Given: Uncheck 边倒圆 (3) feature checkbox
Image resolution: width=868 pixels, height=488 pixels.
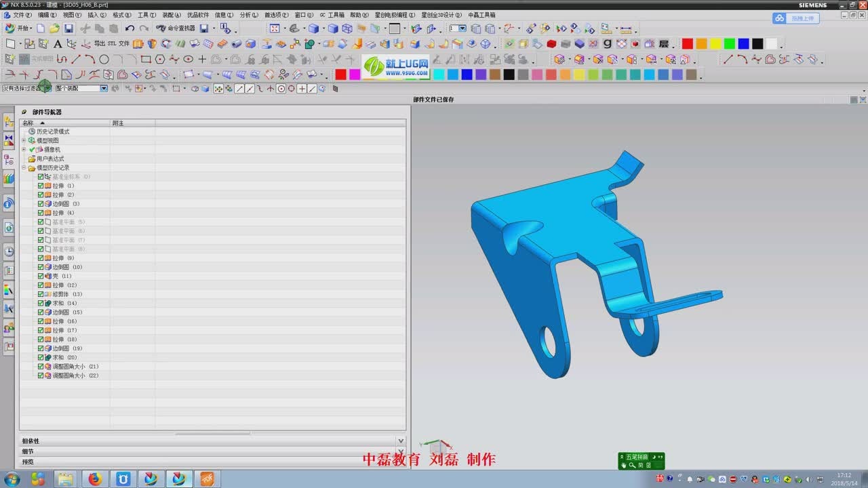Looking at the screenshot, I should tap(41, 203).
